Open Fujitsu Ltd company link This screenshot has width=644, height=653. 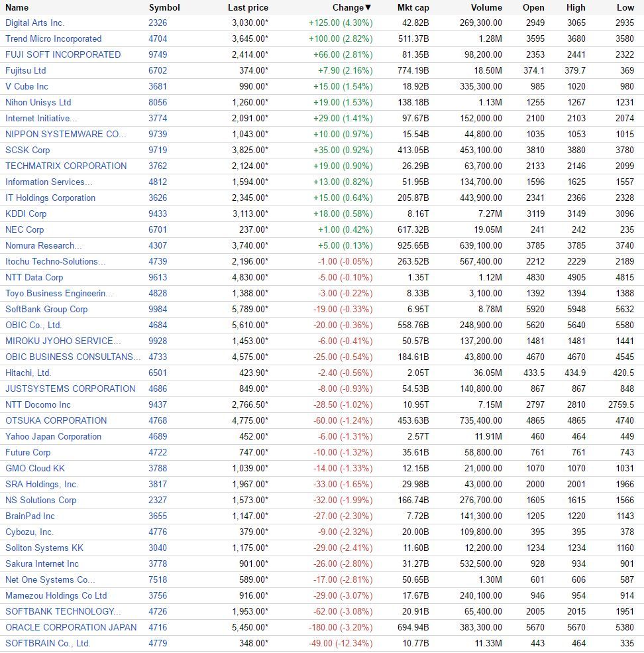tap(25, 70)
